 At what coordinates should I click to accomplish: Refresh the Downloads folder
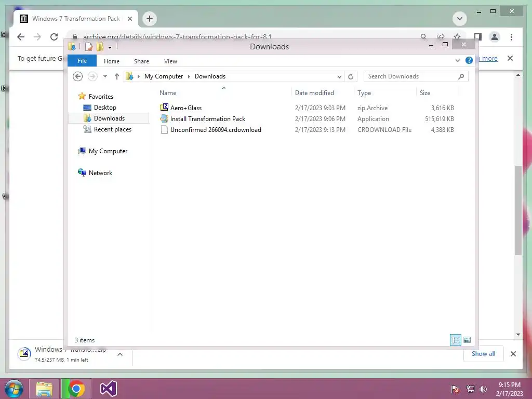click(x=351, y=77)
